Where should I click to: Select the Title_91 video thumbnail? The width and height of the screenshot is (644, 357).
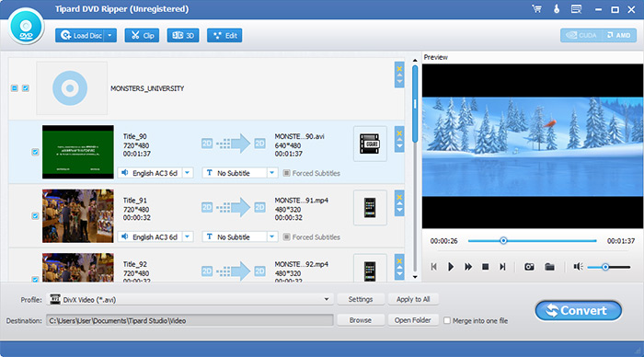78,215
